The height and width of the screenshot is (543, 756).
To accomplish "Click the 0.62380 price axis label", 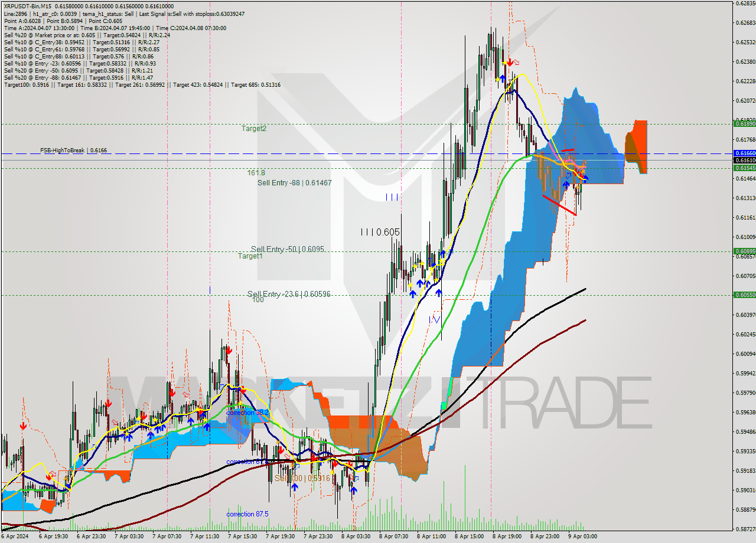I will click(745, 61).
